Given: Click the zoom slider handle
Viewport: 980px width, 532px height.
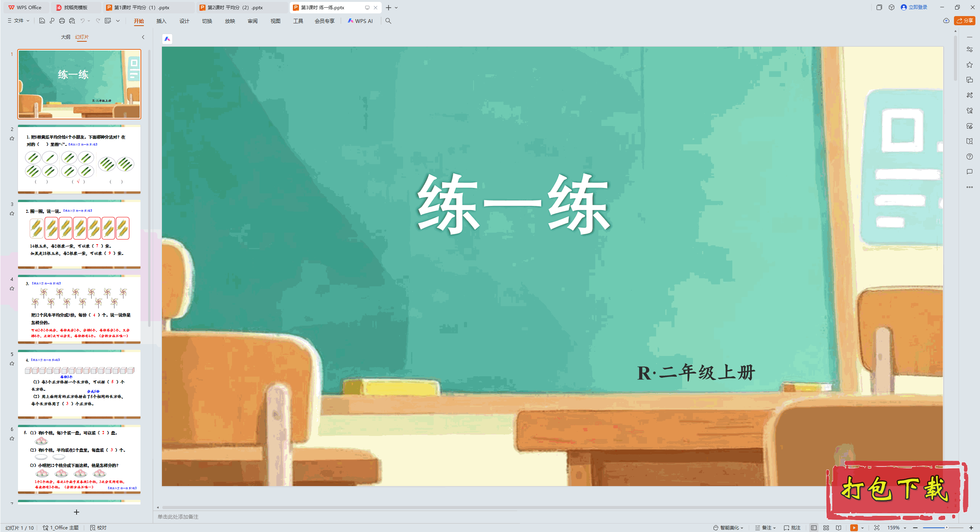Looking at the screenshot, I should coord(946,527).
